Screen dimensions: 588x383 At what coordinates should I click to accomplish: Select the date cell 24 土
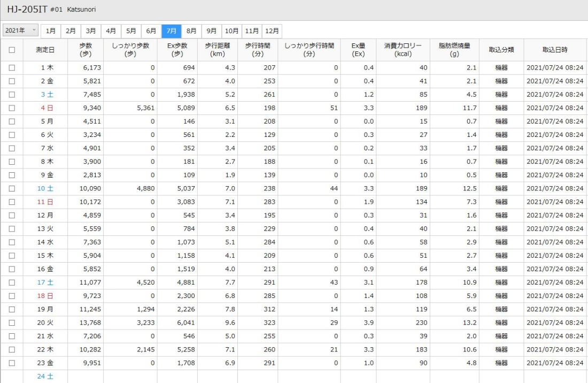pos(45,376)
